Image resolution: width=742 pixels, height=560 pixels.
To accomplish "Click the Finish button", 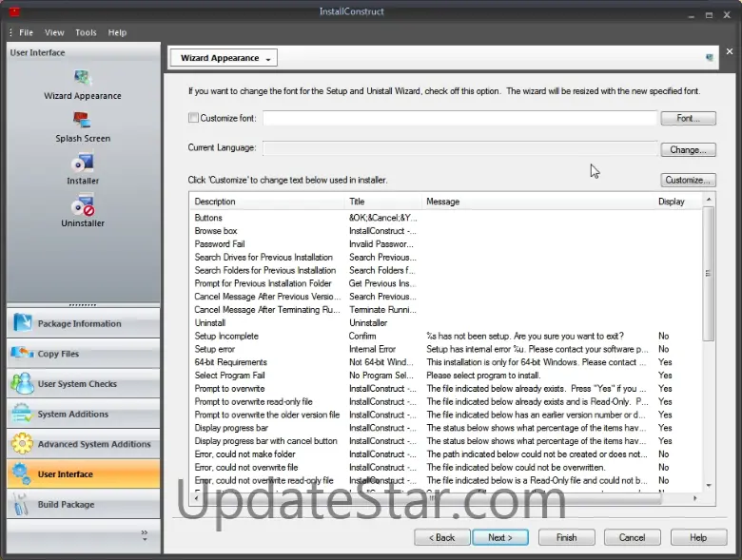I will point(566,537).
